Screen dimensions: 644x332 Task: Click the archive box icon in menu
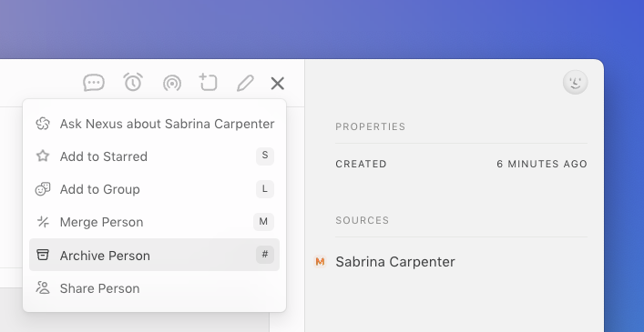pyautogui.click(x=43, y=255)
